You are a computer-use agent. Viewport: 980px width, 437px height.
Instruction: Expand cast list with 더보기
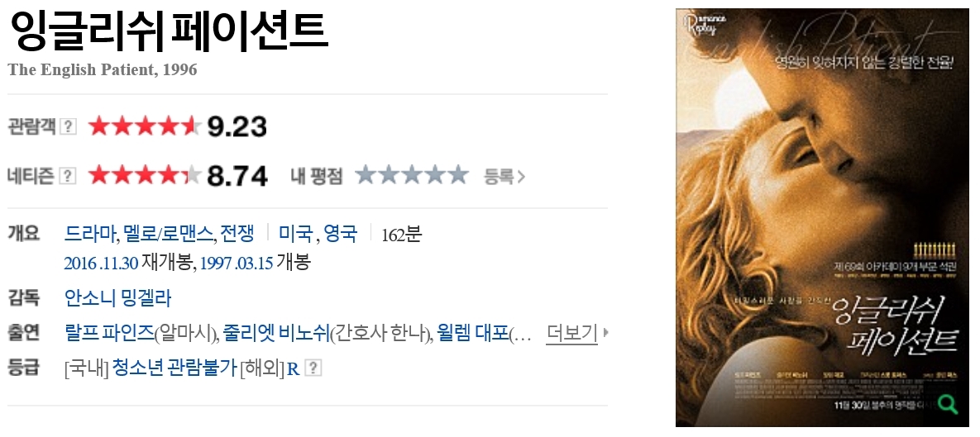tap(572, 334)
